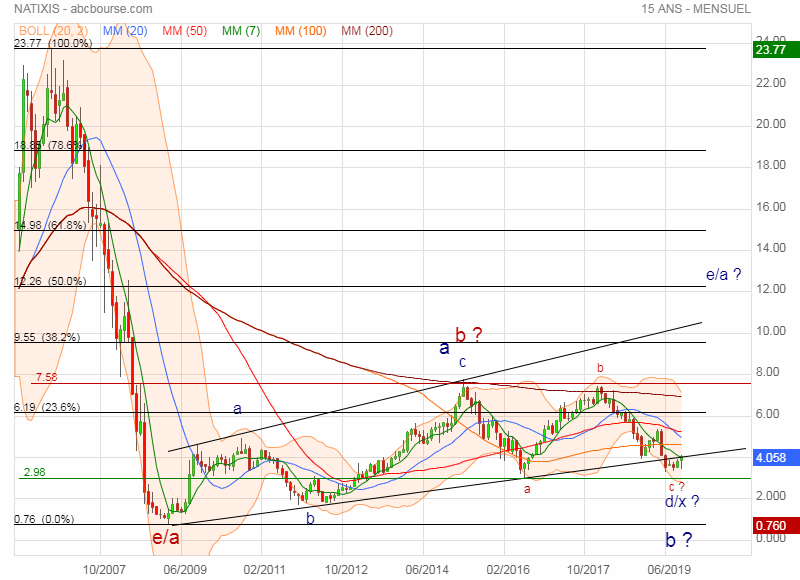This screenshot has height=580, width=800.
Task: Click the 14.00 price axis value
Action: point(771,248)
